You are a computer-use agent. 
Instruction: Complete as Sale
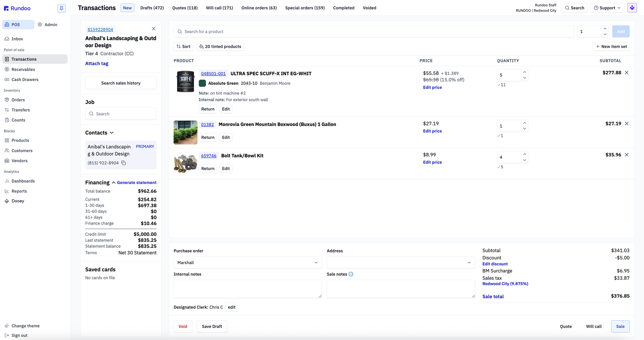coord(620,326)
